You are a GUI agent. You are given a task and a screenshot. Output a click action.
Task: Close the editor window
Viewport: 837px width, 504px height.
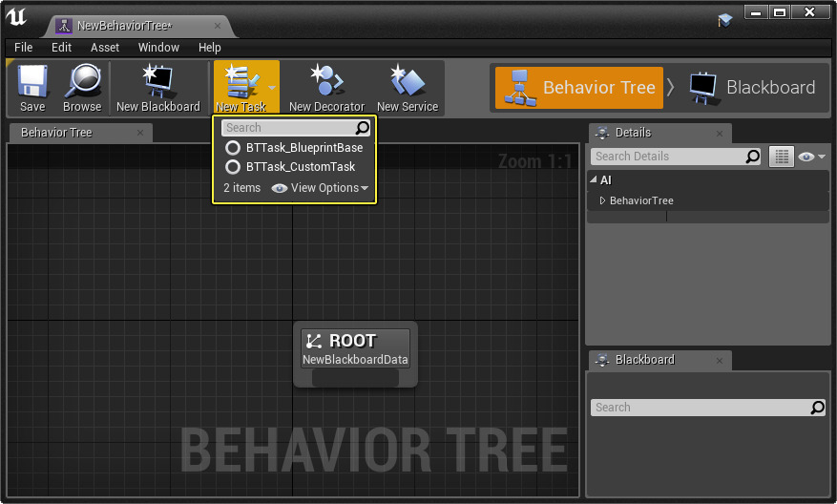pyautogui.click(x=810, y=12)
